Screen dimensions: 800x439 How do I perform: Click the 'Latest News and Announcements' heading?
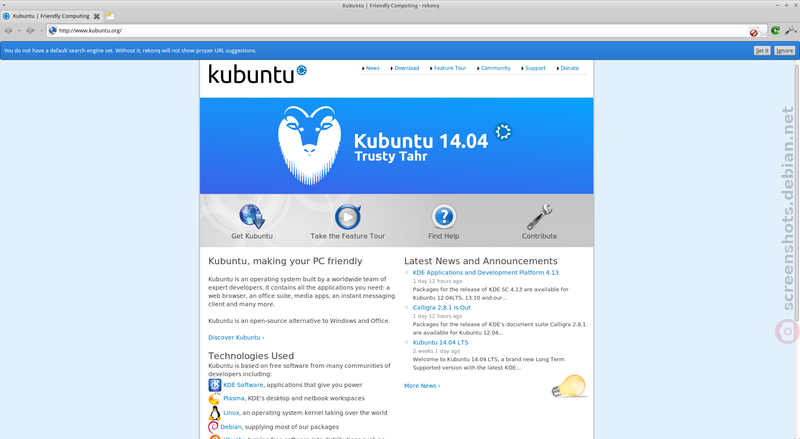(x=481, y=261)
